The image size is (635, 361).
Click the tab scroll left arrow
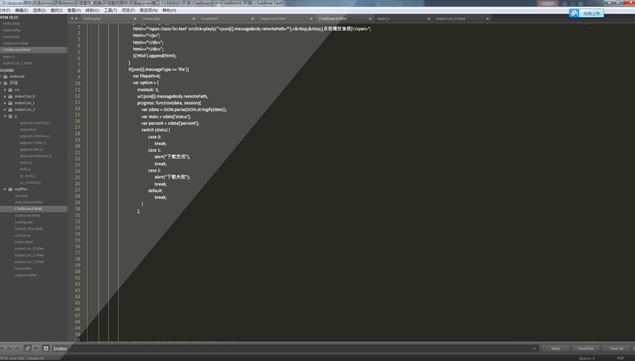point(72,19)
